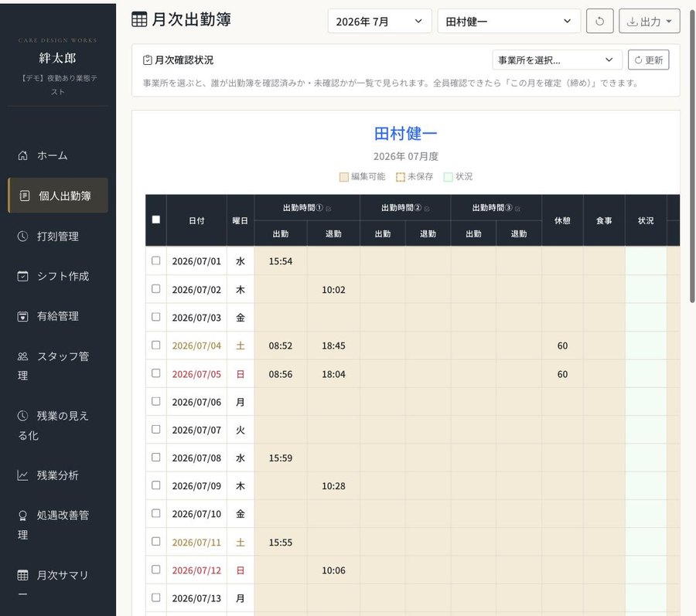Image resolution: width=696 pixels, height=616 pixels.
Task: Click the 状況 legend swatch
Action: tap(449, 177)
